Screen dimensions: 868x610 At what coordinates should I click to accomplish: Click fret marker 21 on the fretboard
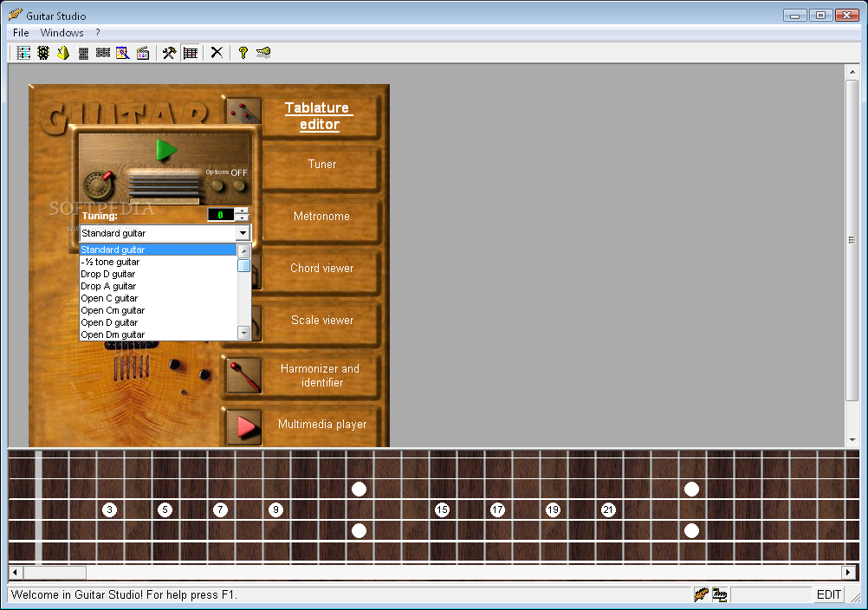[608, 509]
